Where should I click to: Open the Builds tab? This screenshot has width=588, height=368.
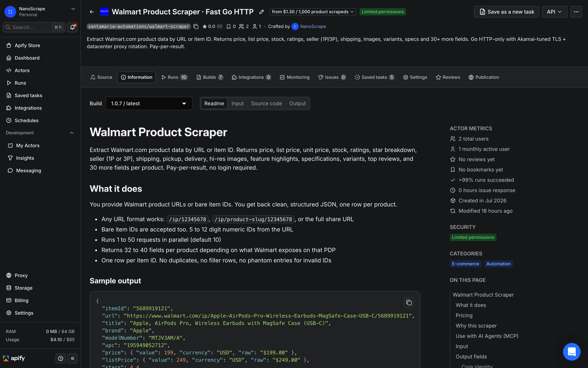210,77
